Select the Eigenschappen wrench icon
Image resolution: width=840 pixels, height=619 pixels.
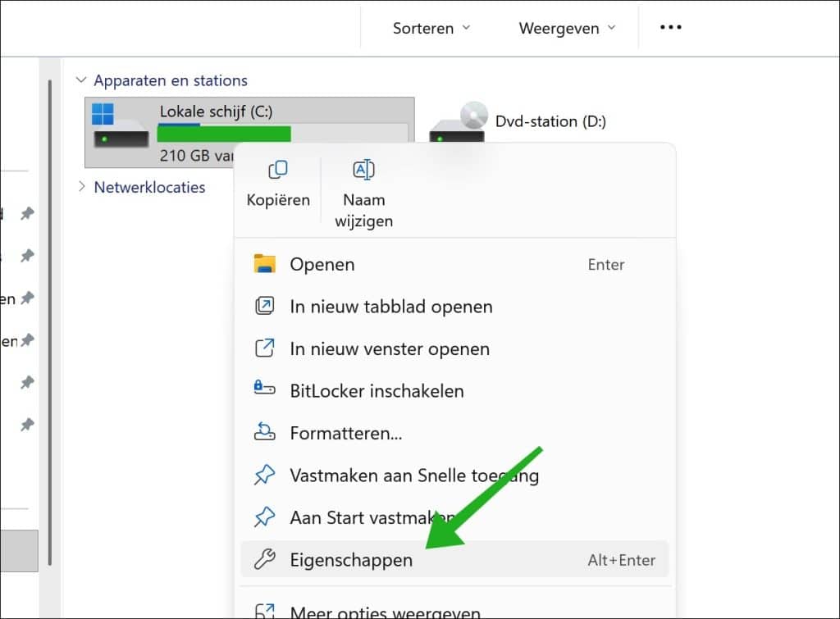tap(264, 560)
